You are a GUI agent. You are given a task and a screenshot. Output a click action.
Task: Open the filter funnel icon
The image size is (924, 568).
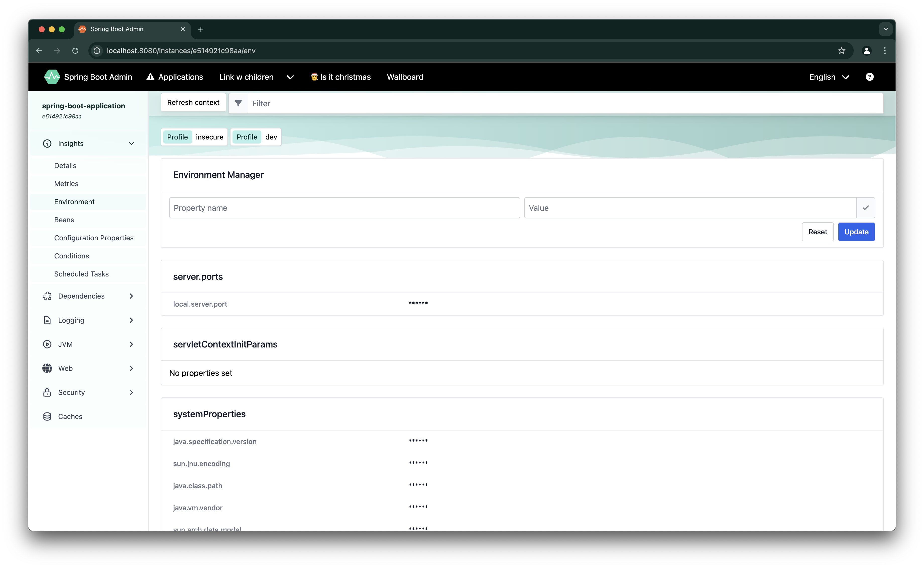[238, 103]
